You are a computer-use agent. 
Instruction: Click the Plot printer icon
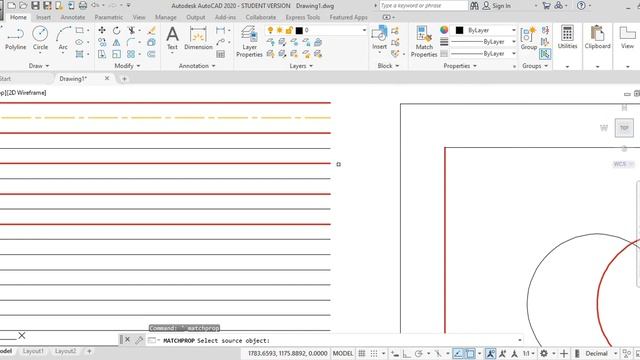coord(83,6)
